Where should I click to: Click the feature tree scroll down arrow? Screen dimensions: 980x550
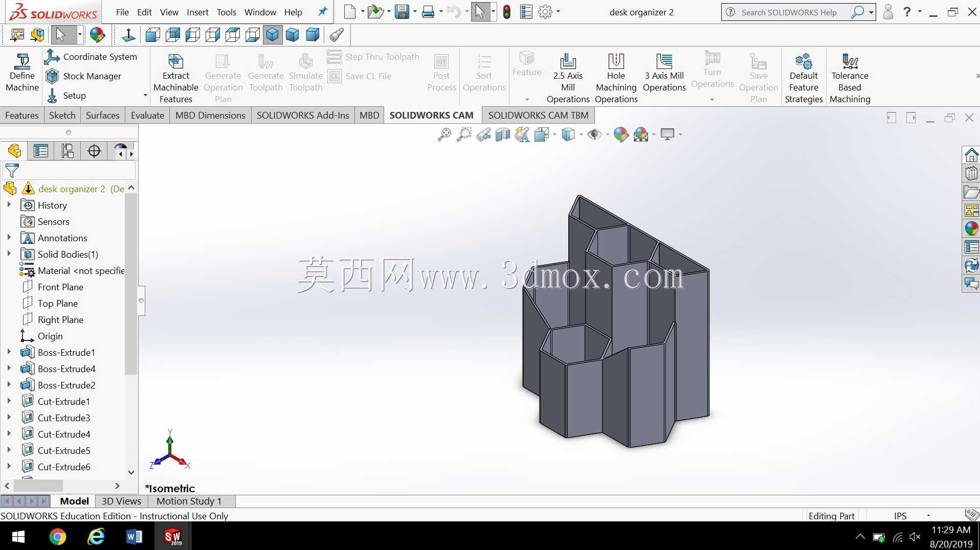(x=131, y=472)
